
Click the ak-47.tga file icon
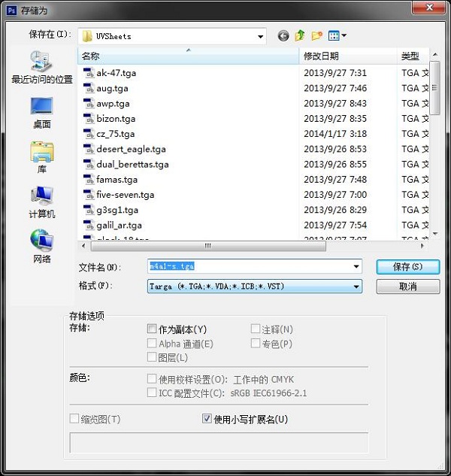coord(89,73)
